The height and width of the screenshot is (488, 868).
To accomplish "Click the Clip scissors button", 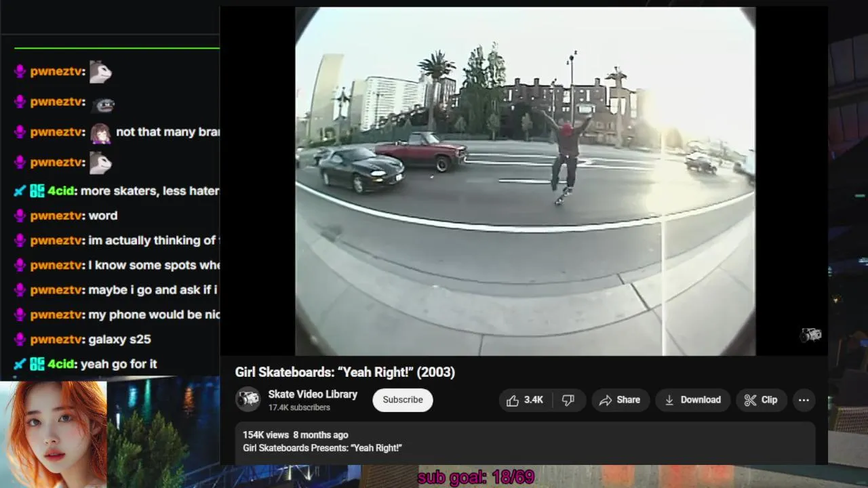I will click(x=761, y=400).
